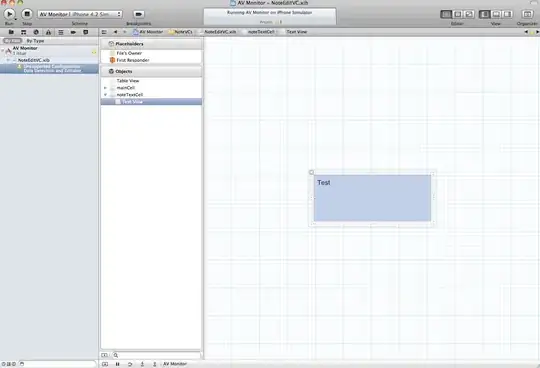The image size is (540, 368).
Task: Click NoteVCs folder in the jump bar
Action: (x=180, y=32)
